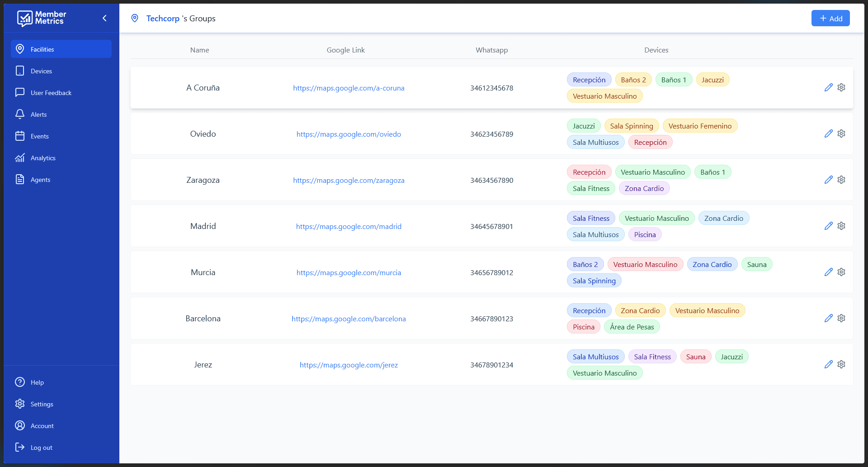Click the edit pencil icon for Barcelona

click(x=828, y=318)
